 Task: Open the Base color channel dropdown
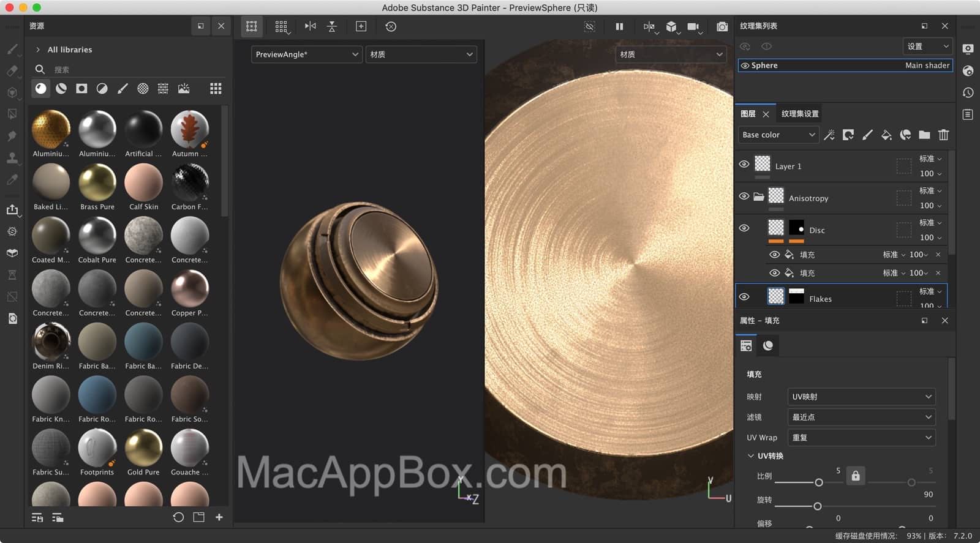click(778, 135)
